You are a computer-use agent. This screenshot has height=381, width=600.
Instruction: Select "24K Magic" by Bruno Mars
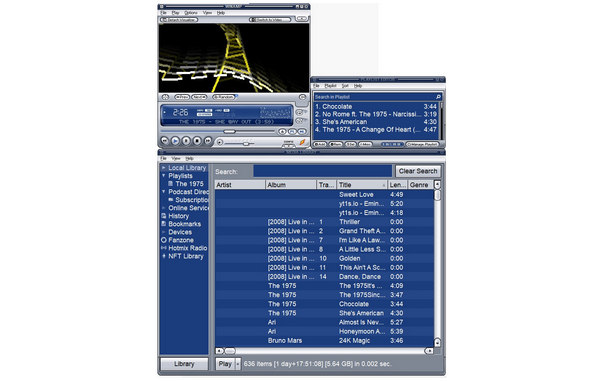(324, 340)
